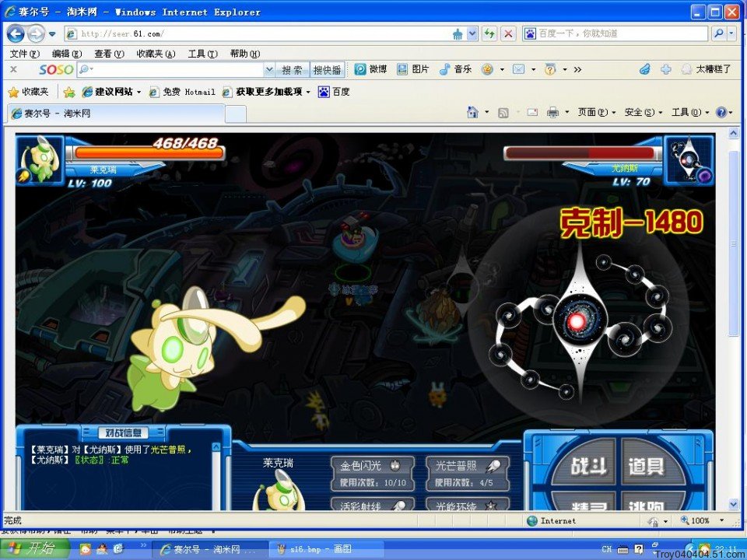Image resolution: width=747 pixels, height=560 pixels.
Task: Open the 免费 Hotmail link
Action: pyautogui.click(x=182, y=92)
